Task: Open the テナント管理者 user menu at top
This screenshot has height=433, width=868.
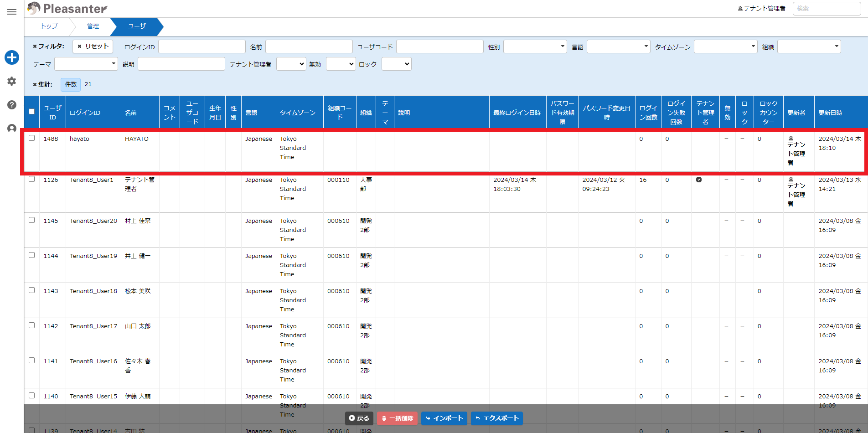Action: click(x=761, y=8)
